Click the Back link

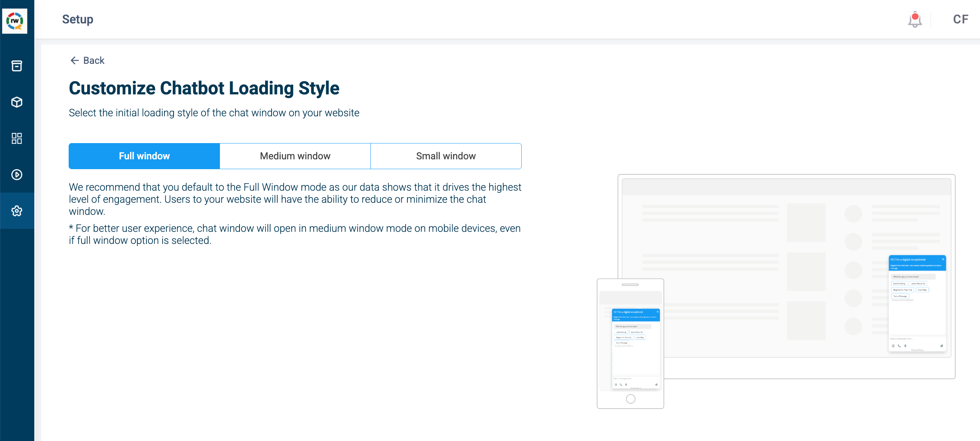tap(94, 60)
